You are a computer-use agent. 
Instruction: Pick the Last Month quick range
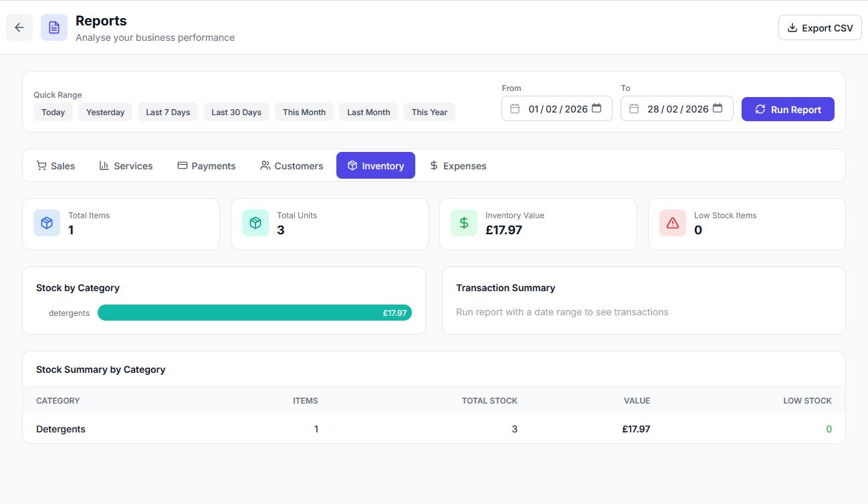[x=368, y=112]
